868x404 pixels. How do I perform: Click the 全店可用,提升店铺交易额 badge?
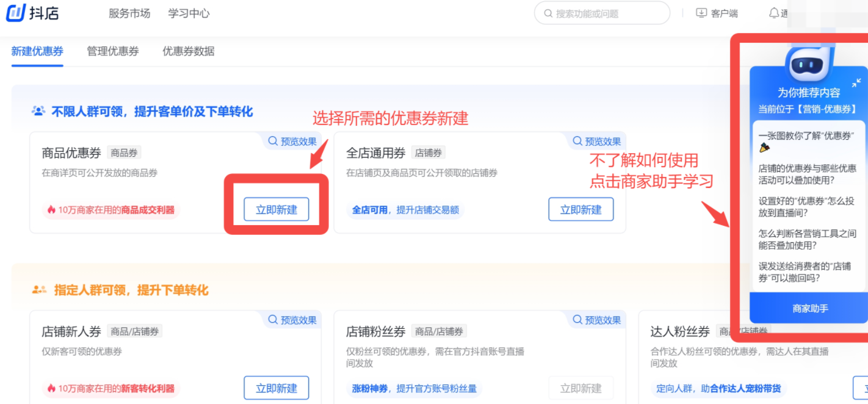pyautogui.click(x=405, y=210)
